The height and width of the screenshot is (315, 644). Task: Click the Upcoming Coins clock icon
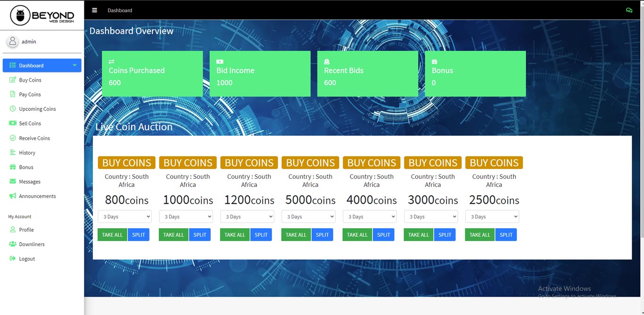(13, 109)
